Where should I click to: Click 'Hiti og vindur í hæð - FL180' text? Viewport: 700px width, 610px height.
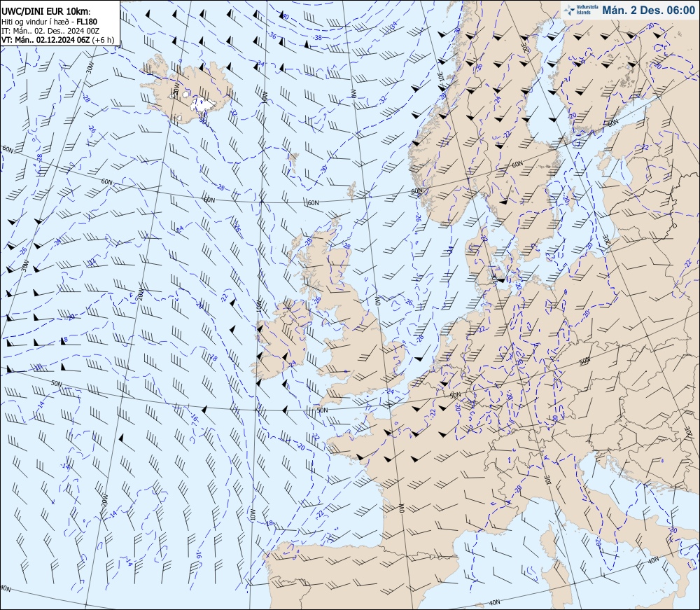coord(50,22)
